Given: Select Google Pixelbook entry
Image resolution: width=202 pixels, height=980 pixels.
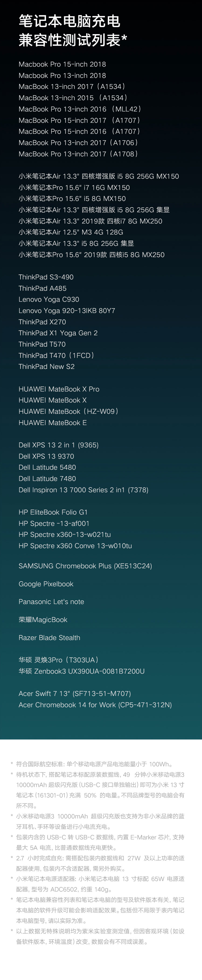Looking at the screenshot, I should pyautogui.click(x=46, y=584).
